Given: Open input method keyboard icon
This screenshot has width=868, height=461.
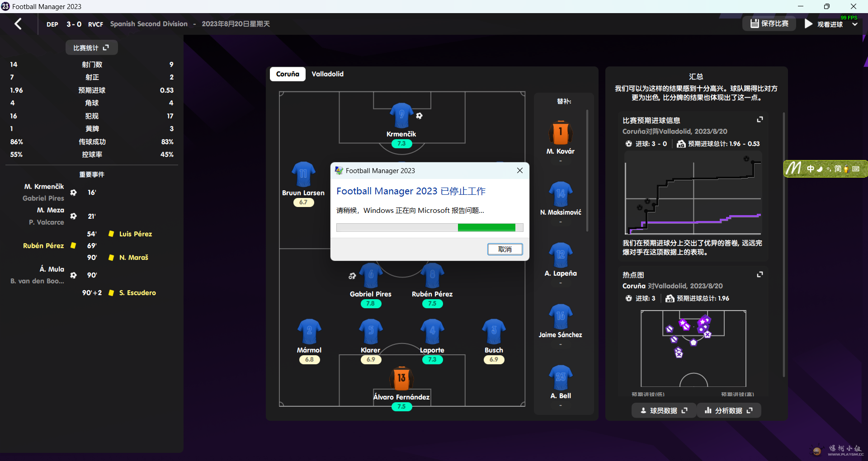Looking at the screenshot, I should coord(856,169).
